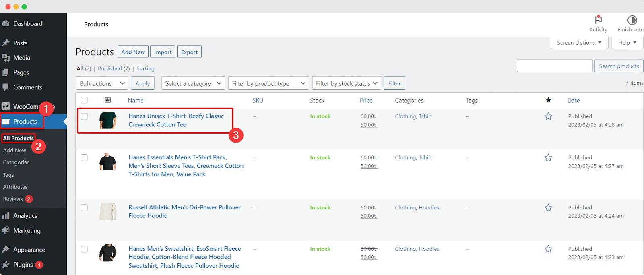644x275 pixels.
Task: Check the Hanes Essentials T-Shirt Pack checkbox
Action: tap(84, 158)
